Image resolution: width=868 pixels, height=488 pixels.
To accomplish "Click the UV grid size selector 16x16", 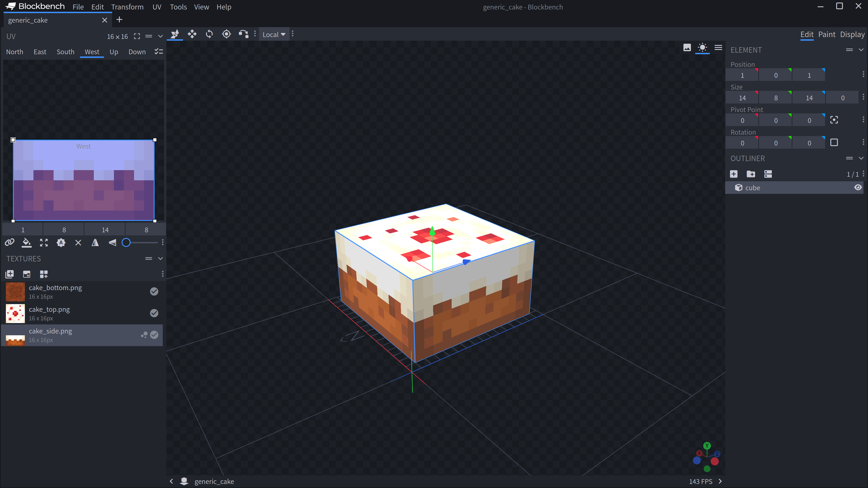I will (118, 36).
